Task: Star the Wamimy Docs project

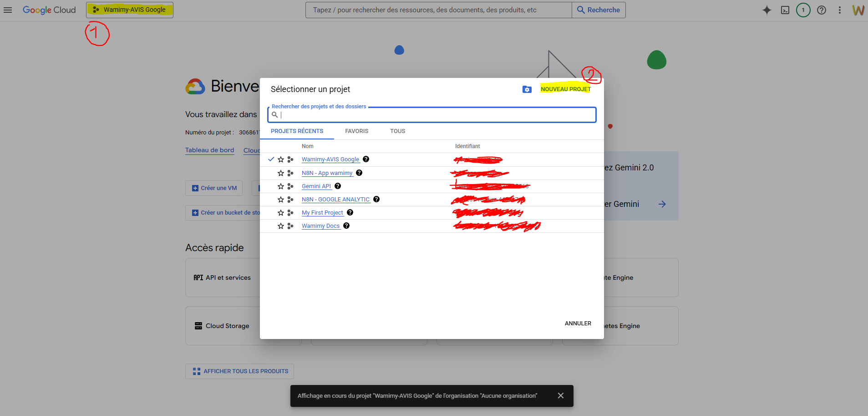Action: pos(281,226)
